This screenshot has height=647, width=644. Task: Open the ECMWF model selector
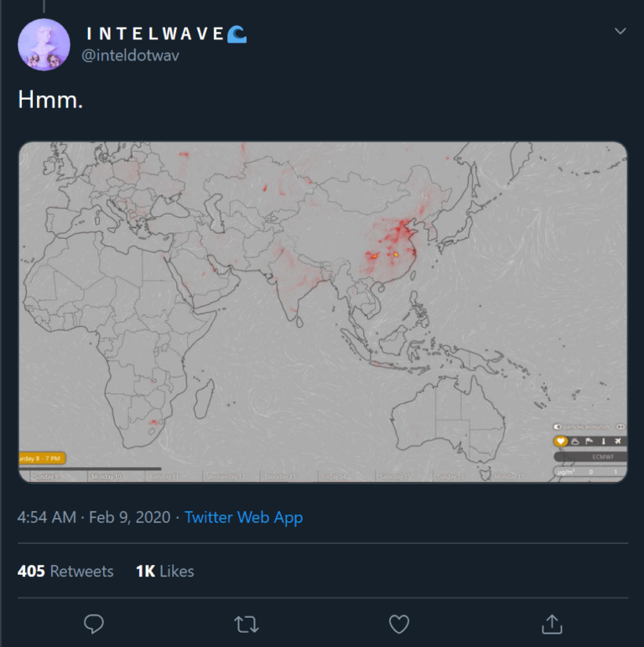pyautogui.click(x=590, y=457)
